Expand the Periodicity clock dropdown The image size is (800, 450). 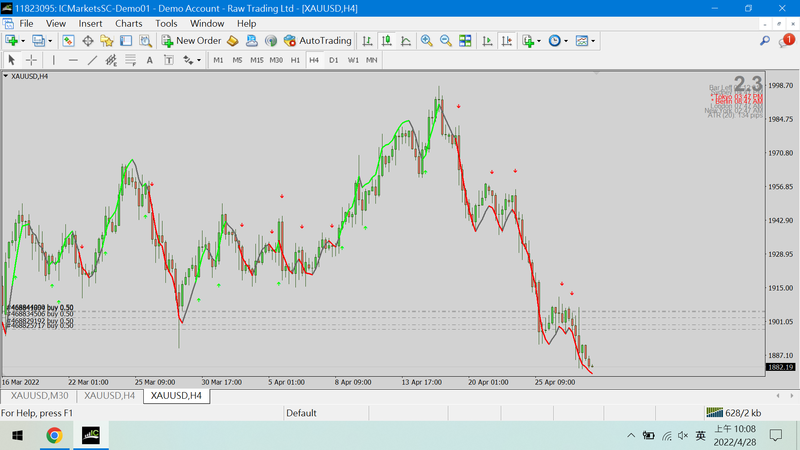(558, 41)
